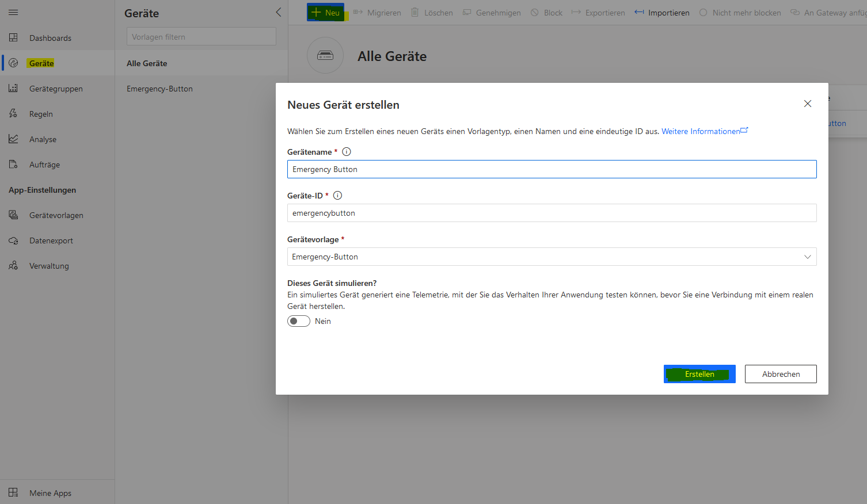The image size is (867, 504).
Task: Click Migrieren in the toolbar
Action: (x=377, y=13)
